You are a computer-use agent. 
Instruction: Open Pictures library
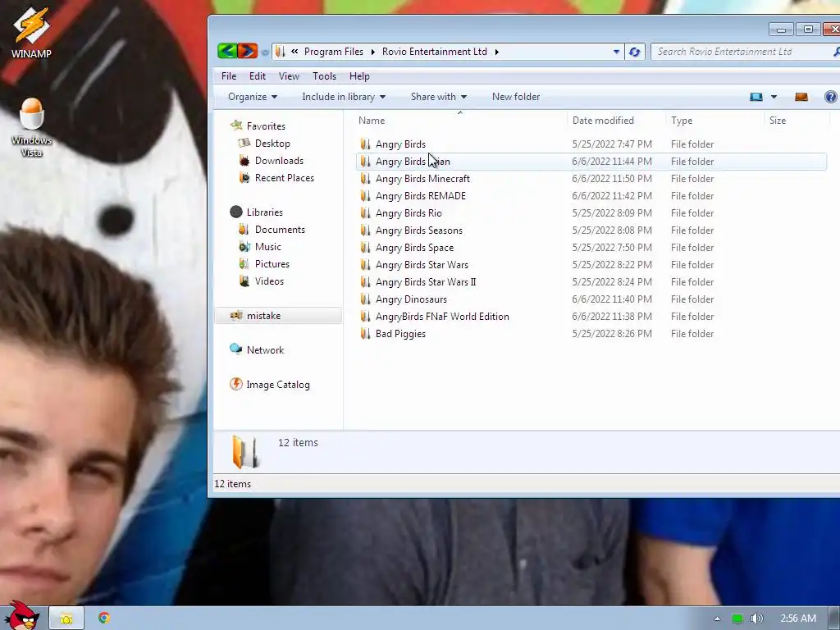[272, 264]
